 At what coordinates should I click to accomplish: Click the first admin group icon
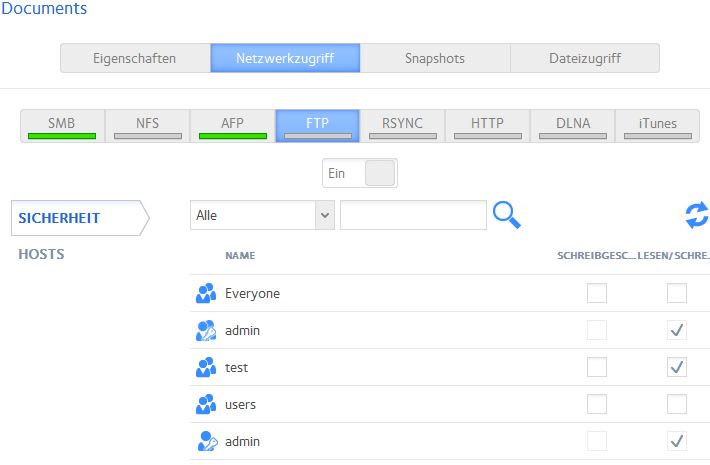[x=206, y=331]
